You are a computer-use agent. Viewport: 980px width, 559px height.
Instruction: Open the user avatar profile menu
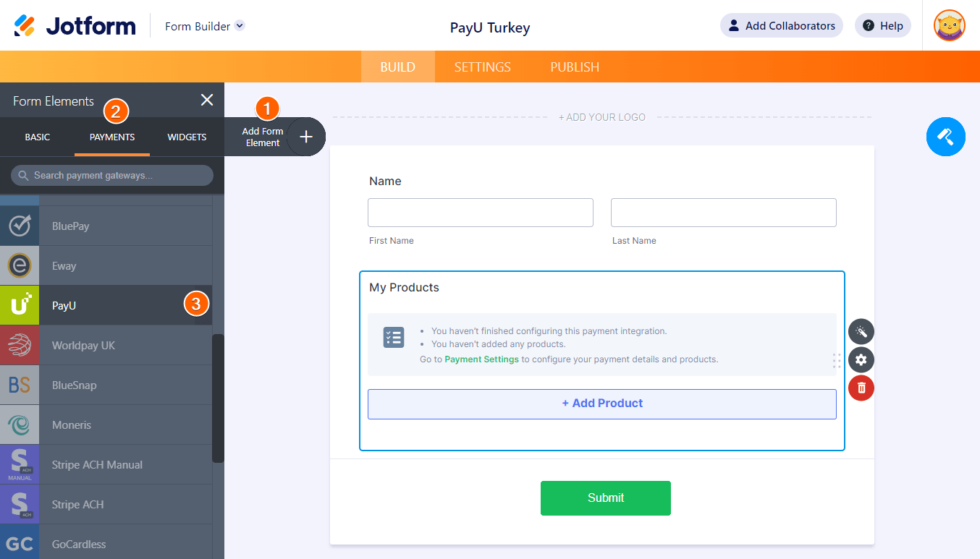point(950,26)
